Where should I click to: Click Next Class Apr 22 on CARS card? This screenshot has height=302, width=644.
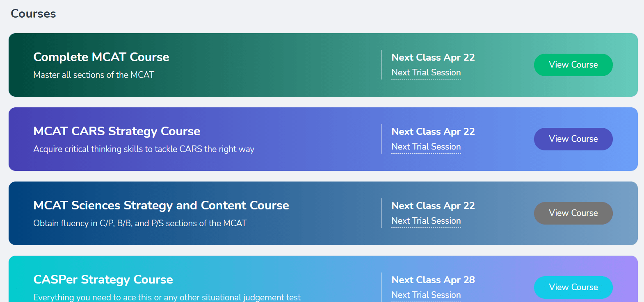pyautogui.click(x=433, y=132)
